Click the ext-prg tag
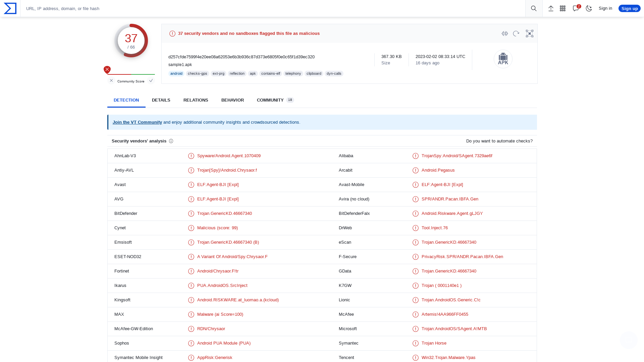Viewport: 644px width, 362px height. coord(219,74)
